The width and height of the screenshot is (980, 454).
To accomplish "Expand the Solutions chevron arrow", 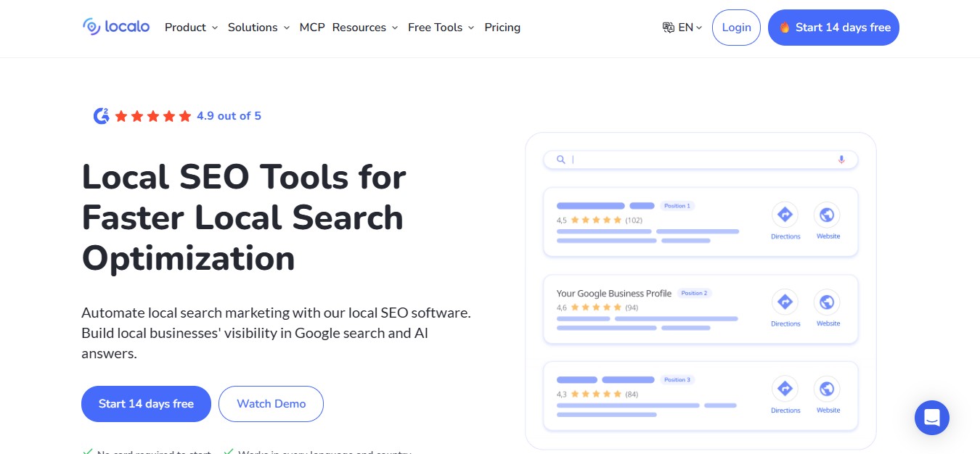I will click(x=286, y=28).
